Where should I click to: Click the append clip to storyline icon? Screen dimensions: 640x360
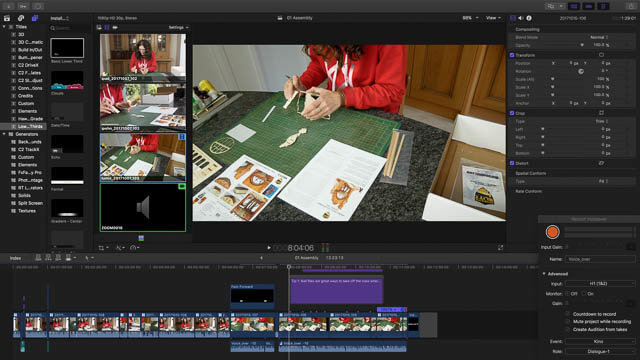(58, 258)
